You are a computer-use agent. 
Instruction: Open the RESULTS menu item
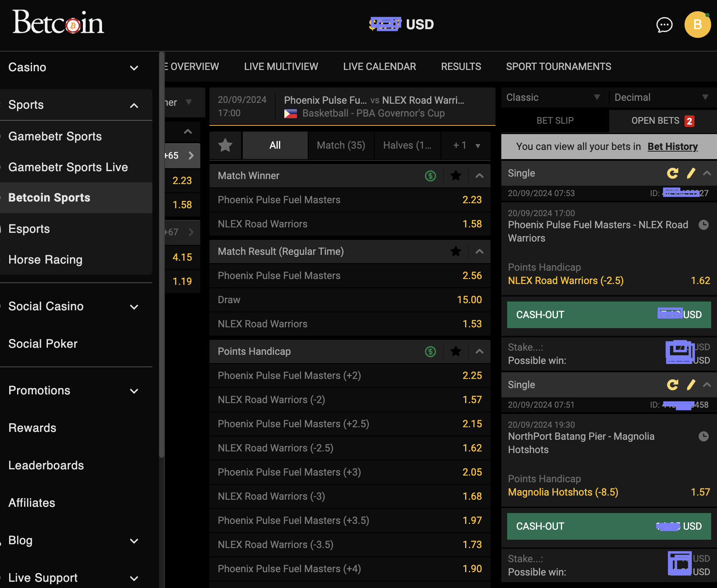pyautogui.click(x=461, y=67)
